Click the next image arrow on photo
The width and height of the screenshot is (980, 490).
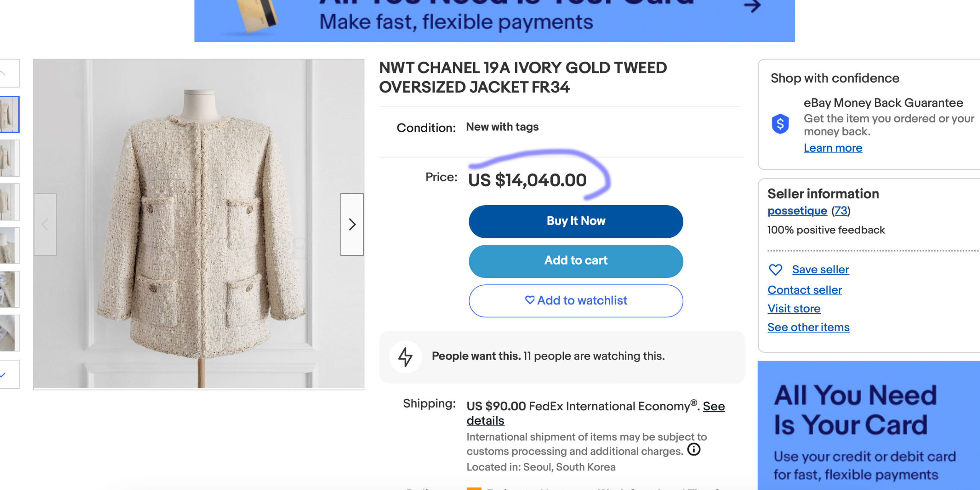[352, 224]
